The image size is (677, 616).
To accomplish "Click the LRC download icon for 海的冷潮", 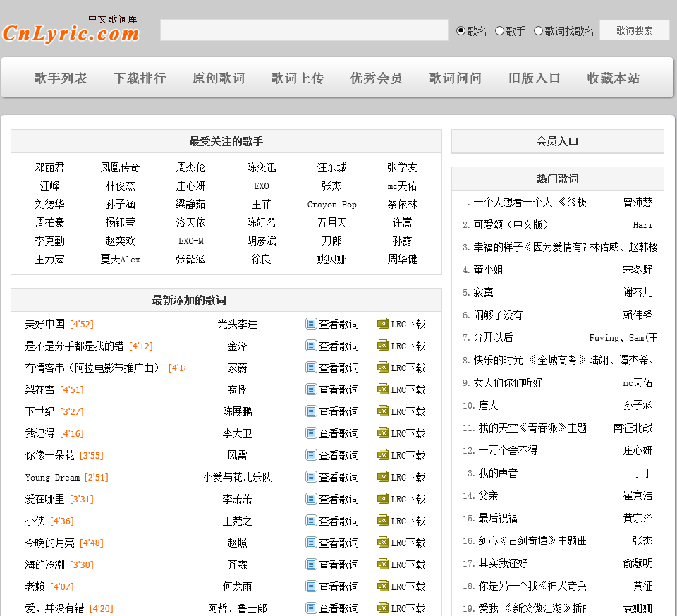I will (x=382, y=564).
